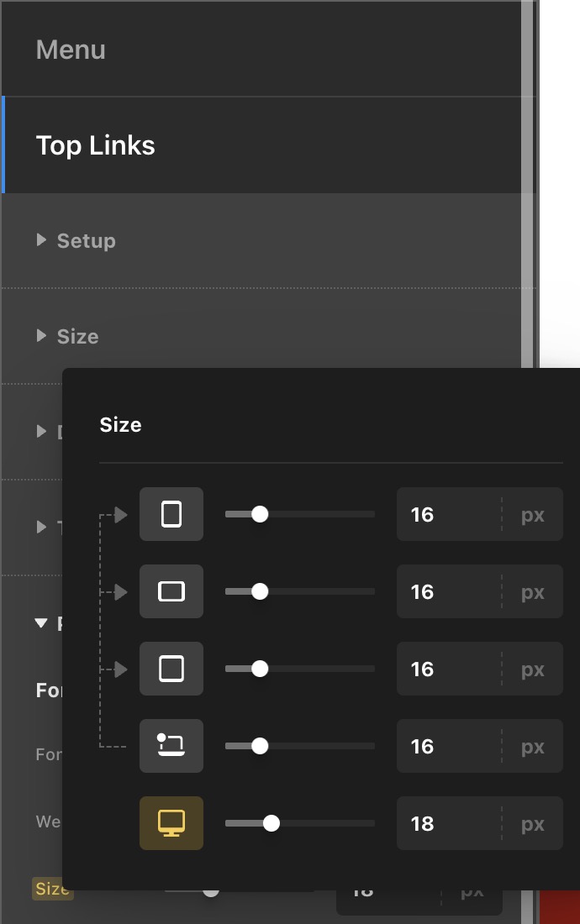Collapse the open section with down triangle

click(41, 623)
